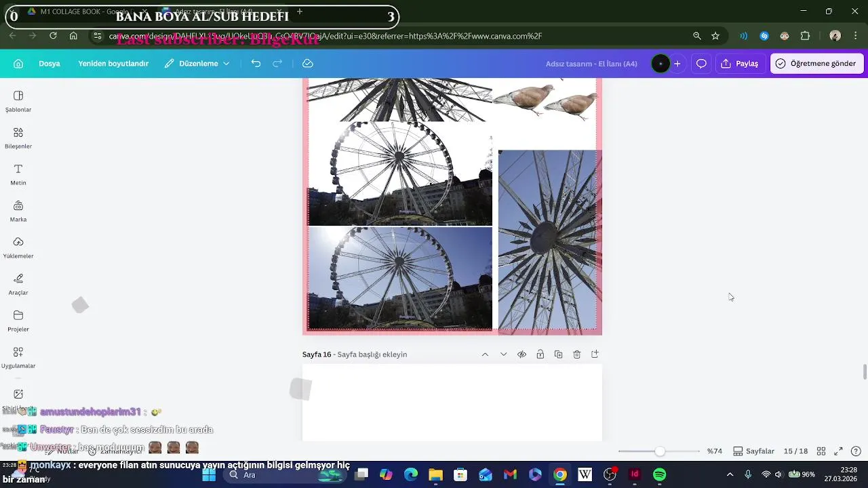Move Sayfa 16 down with the chevron
Screen dimensions: 868x488
coord(503,354)
